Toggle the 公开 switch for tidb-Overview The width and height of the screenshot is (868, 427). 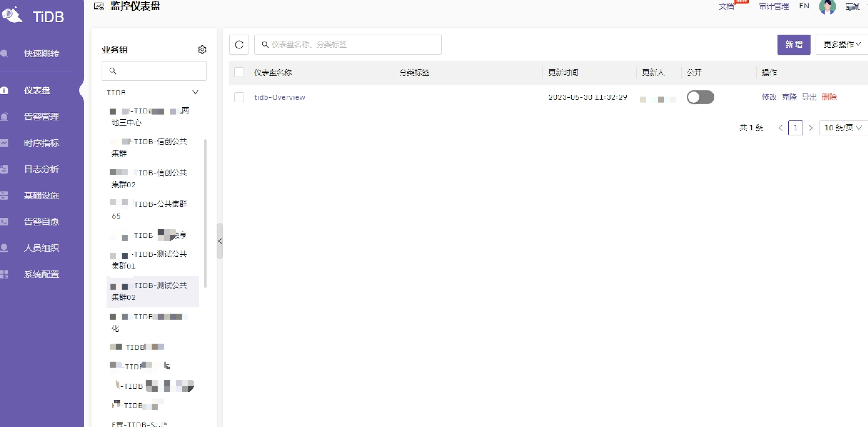point(700,97)
